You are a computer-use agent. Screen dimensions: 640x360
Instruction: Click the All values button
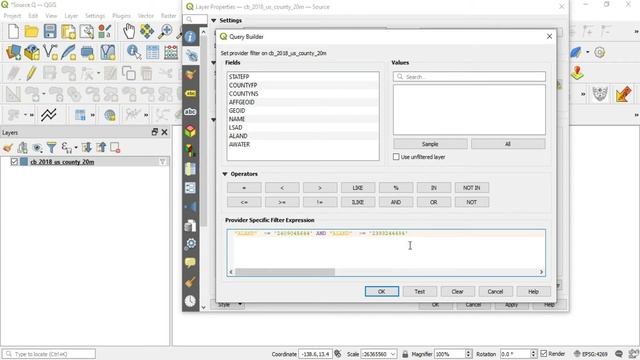508,144
